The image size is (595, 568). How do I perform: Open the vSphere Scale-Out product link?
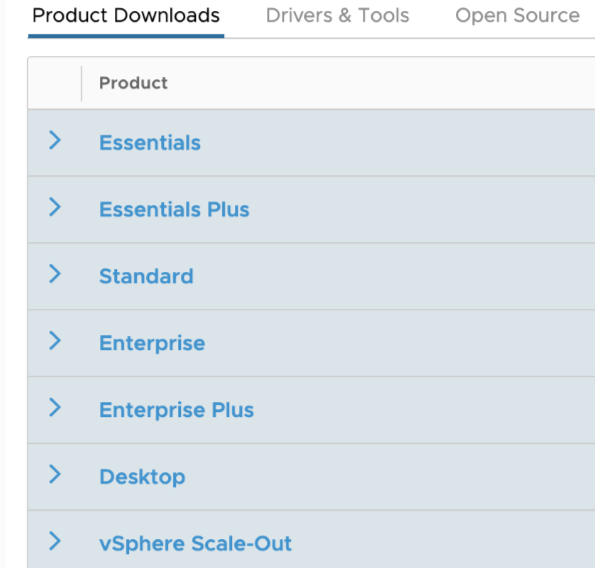coord(195,544)
